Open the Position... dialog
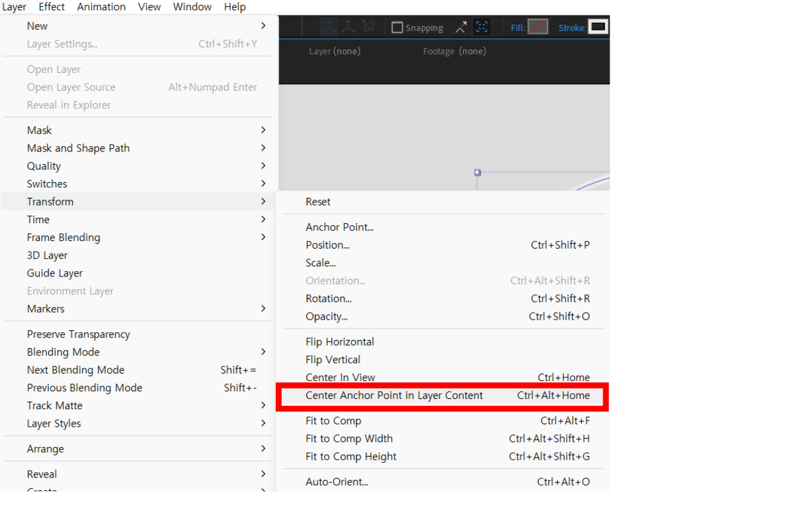The height and width of the screenshot is (520, 812). (442, 245)
